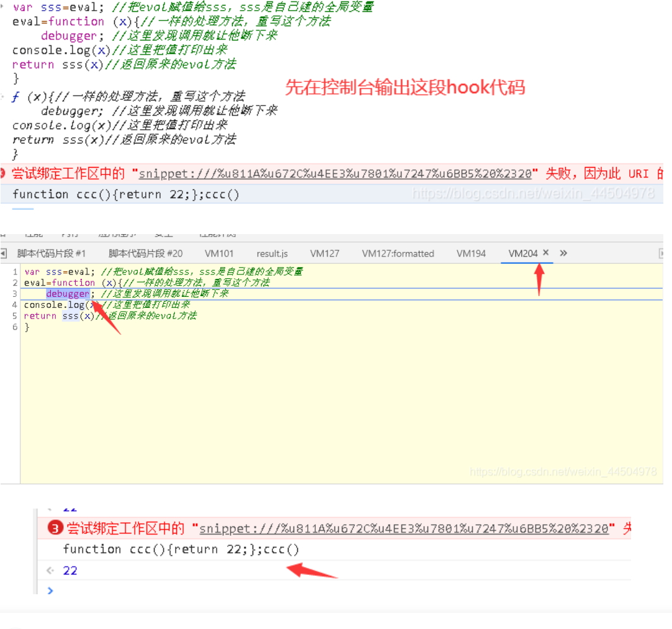
Task: Click the returned value 22 in the console
Action: coord(70,570)
